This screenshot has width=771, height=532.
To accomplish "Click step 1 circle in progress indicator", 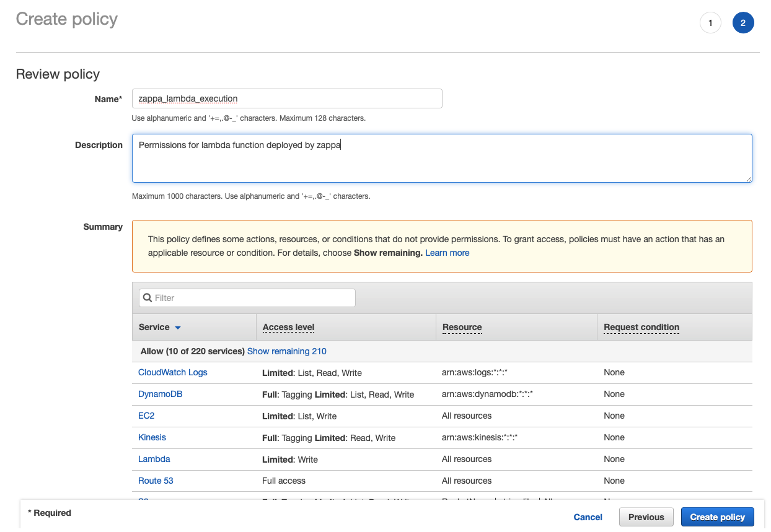I will pos(710,22).
